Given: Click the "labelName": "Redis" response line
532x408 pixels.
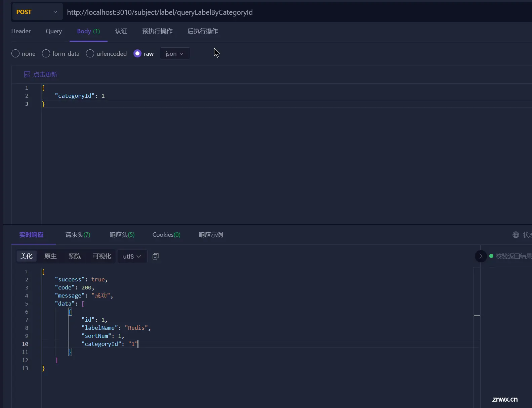Looking at the screenshot, I should click(116, 328).
